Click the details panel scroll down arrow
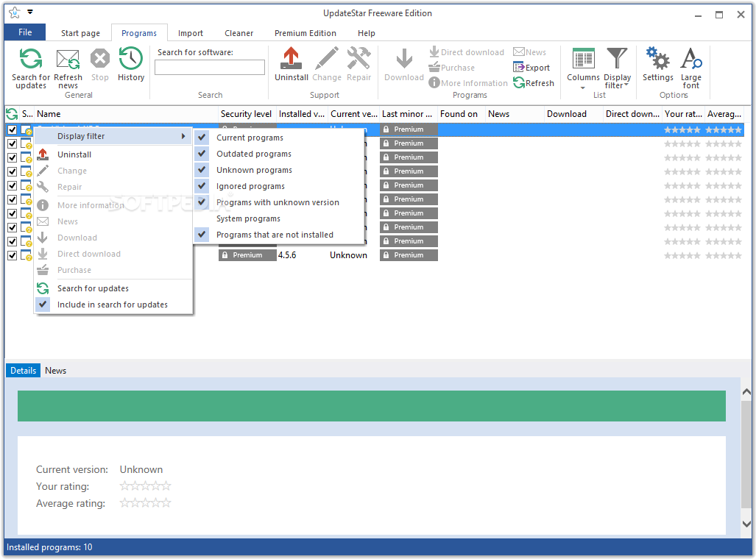 746,524
